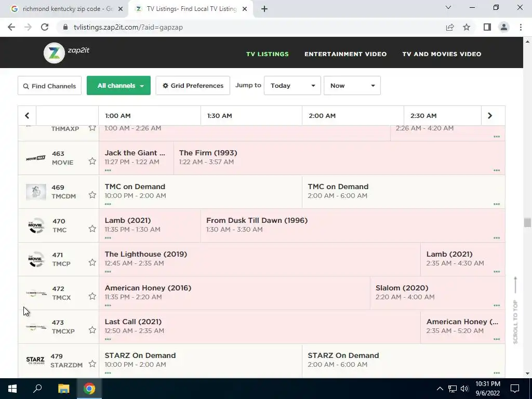The image size is (532, 399).
Task: Open File Explorer from taskbar
Action: coord(63,389)
